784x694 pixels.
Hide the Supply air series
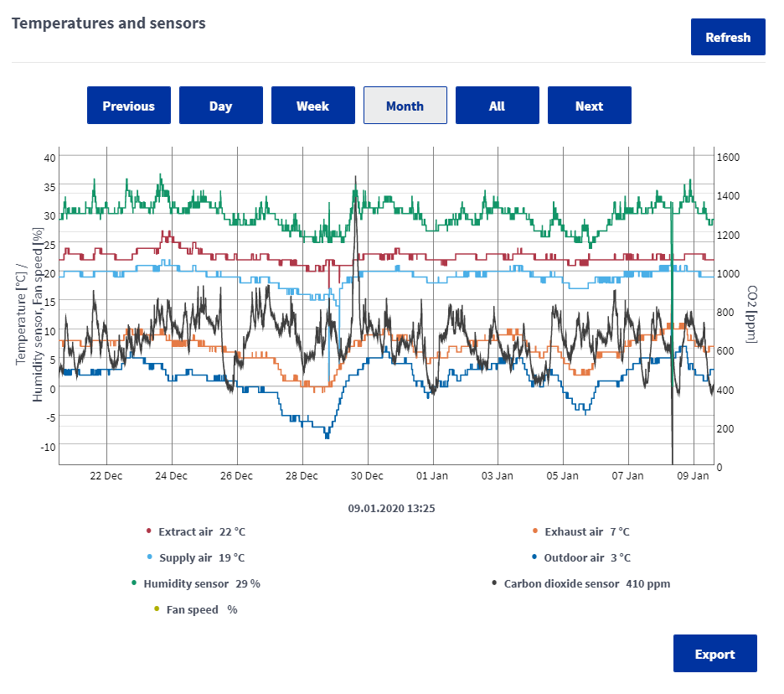pos(186,557)
